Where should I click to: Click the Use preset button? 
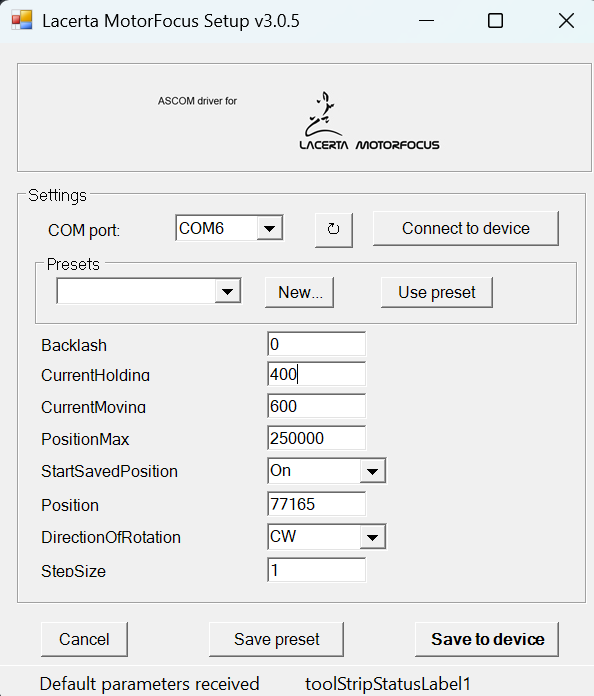pos(437,293)
